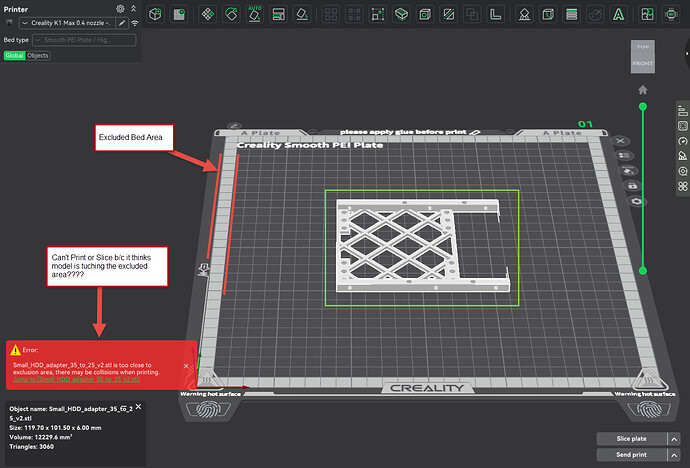Click the Triangles: 3060 text
The height and width of the screenshot is (468, 690).
pos(32,446)
